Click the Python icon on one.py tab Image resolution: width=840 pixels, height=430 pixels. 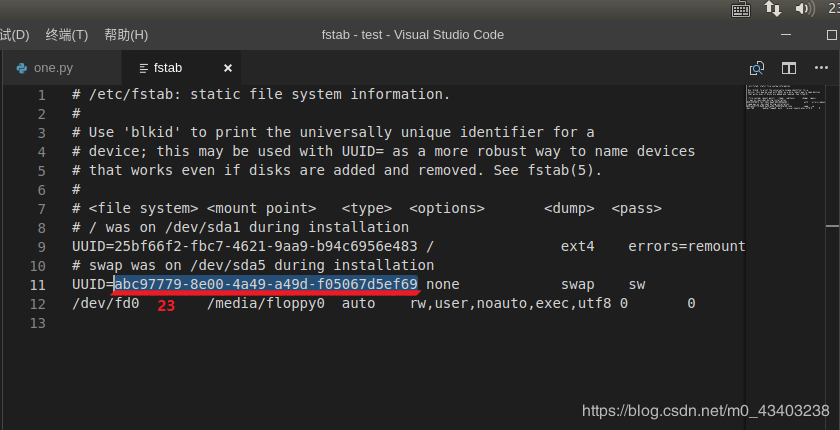pyautogui.click(x=22, y=68)
